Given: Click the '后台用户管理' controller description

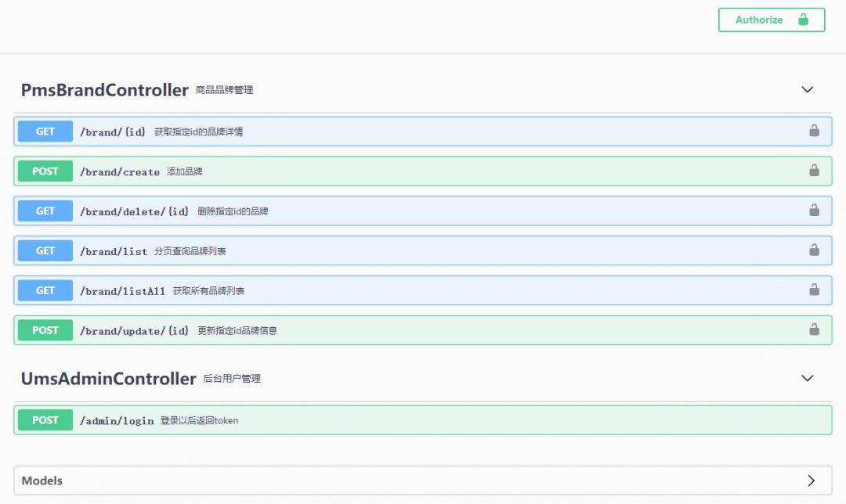Looking at the screenshot, I should click(232, 379).
